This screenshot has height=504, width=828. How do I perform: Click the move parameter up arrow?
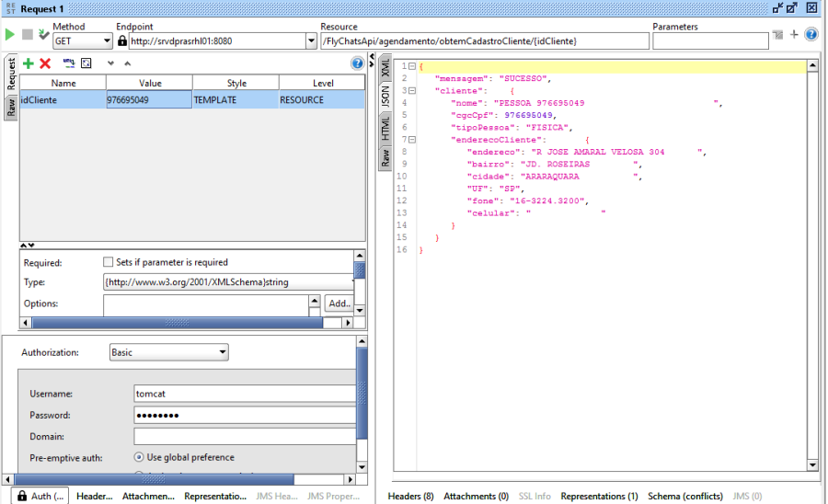127,63
